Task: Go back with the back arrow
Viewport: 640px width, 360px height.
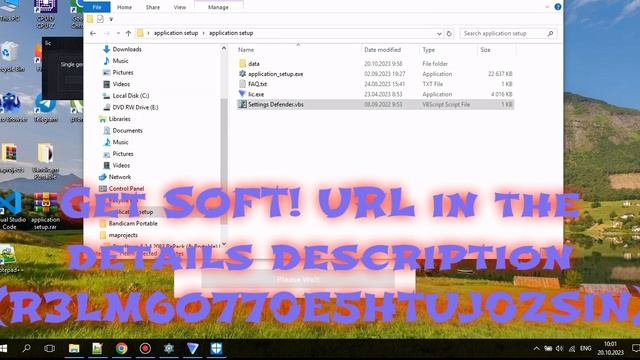Action: point(93,33)
